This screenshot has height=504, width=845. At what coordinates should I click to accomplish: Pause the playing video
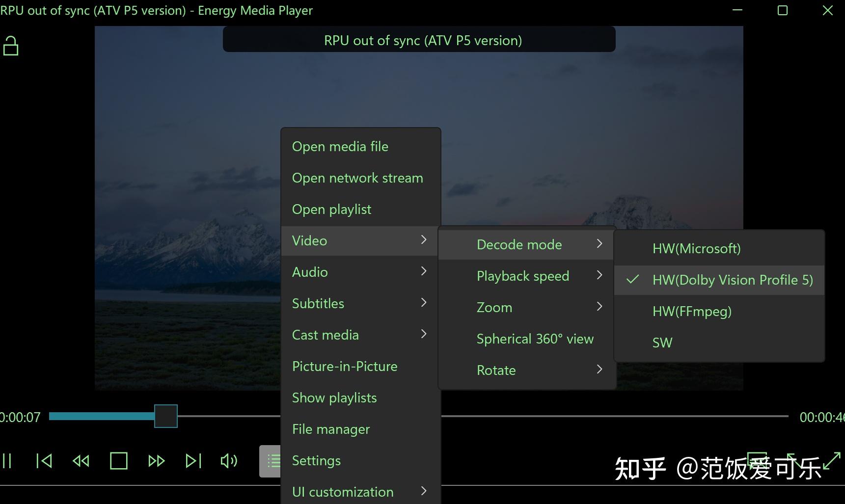(8, 461)
